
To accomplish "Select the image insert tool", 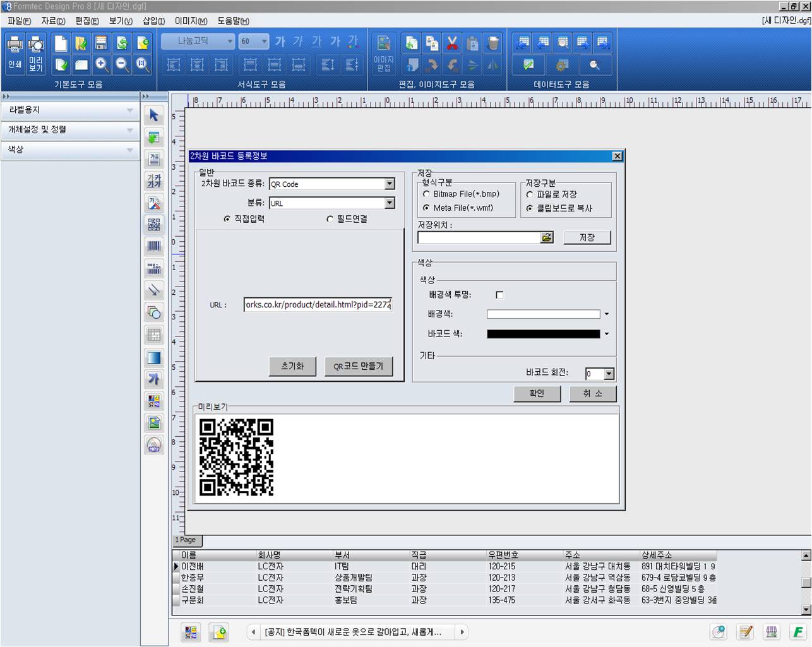I will [x=154, y=423].
